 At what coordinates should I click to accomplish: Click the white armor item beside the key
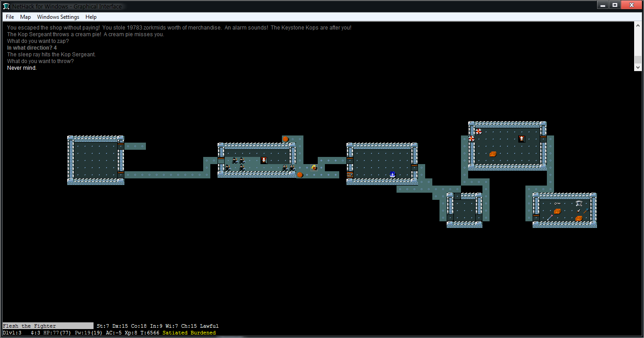[x=579, y=203]
